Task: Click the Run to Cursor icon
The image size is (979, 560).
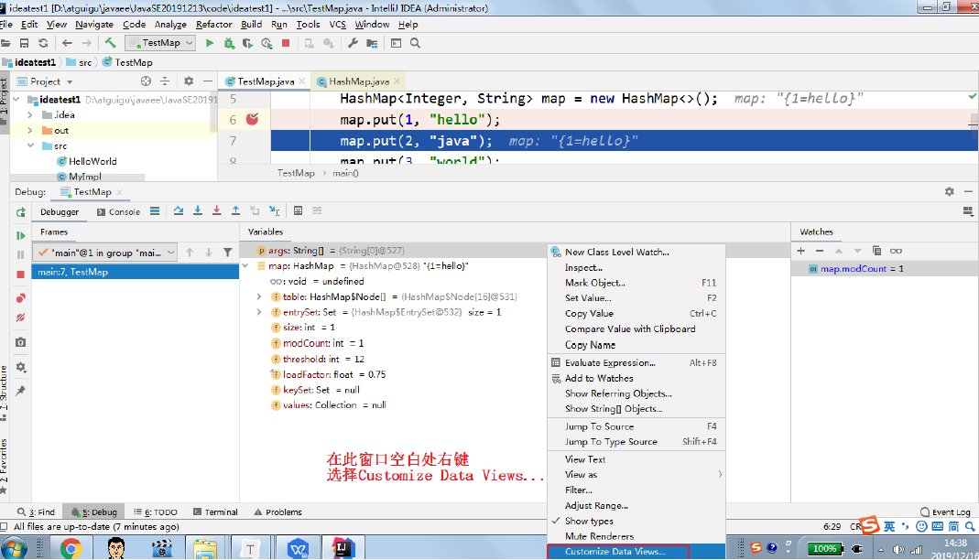Action: 274,210
